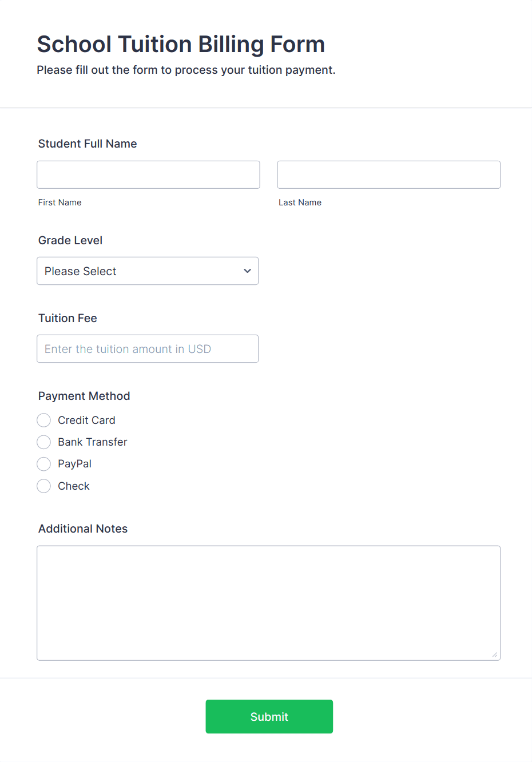Select the Credit Card payment option

point(43,420)
